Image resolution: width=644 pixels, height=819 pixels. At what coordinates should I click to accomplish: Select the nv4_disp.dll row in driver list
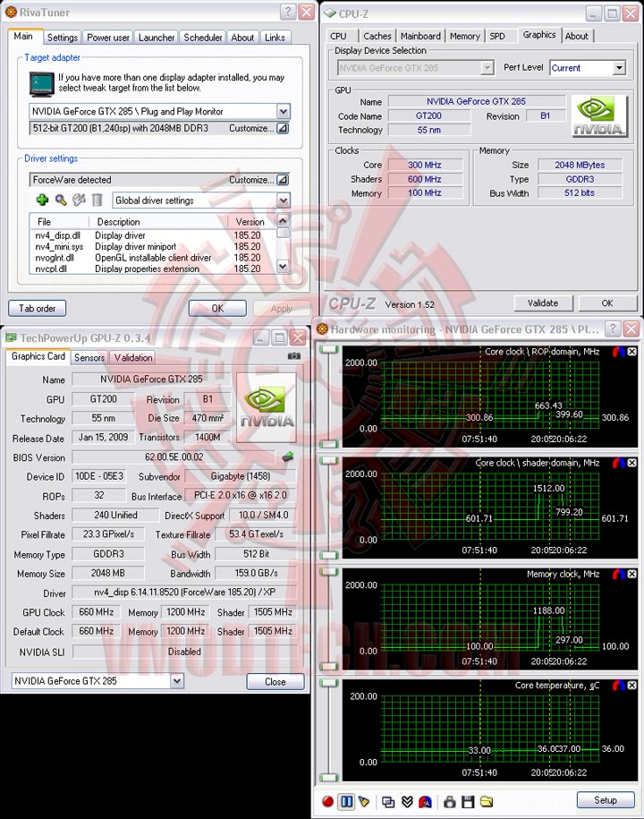(x=152, y=235)
